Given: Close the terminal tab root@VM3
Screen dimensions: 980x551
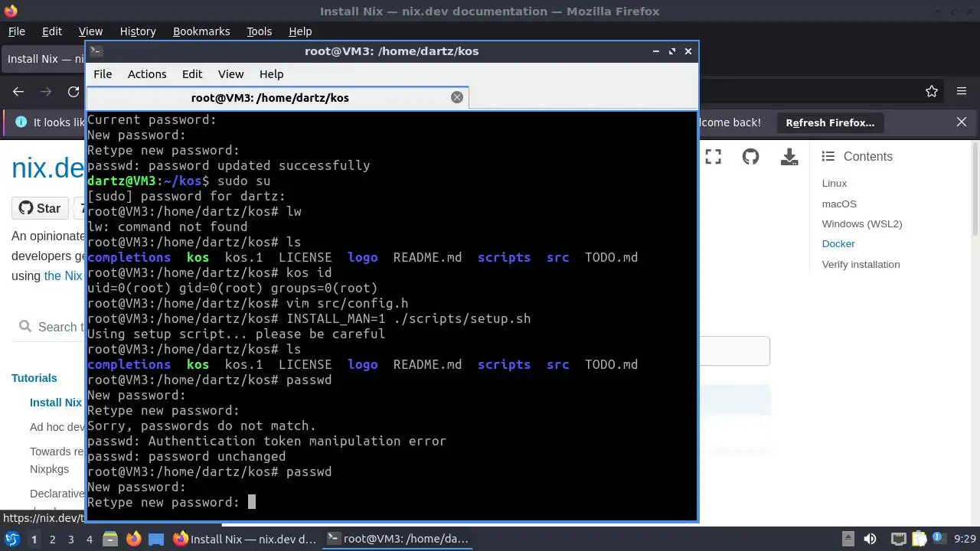Looking at the screenshot, I should tap(457, 97).
